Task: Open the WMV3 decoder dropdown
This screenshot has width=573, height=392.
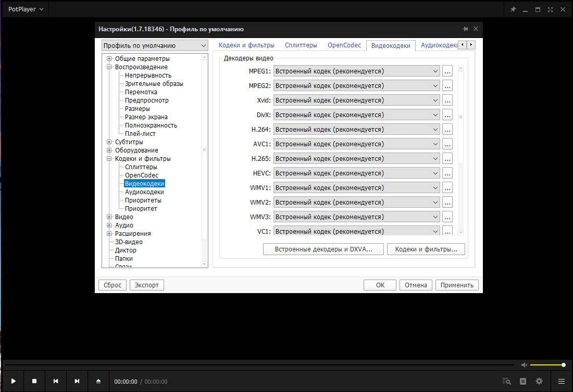Action: tap(357, 218)
